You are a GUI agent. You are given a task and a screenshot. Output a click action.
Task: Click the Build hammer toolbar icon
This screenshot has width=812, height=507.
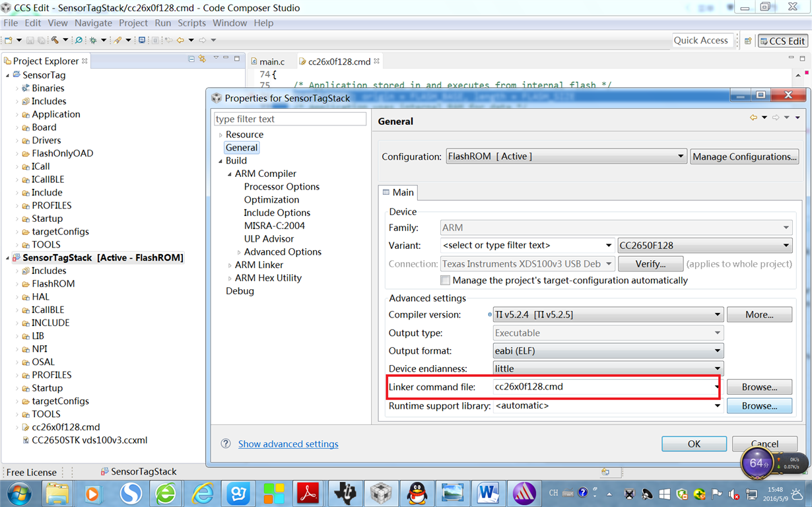55,40
